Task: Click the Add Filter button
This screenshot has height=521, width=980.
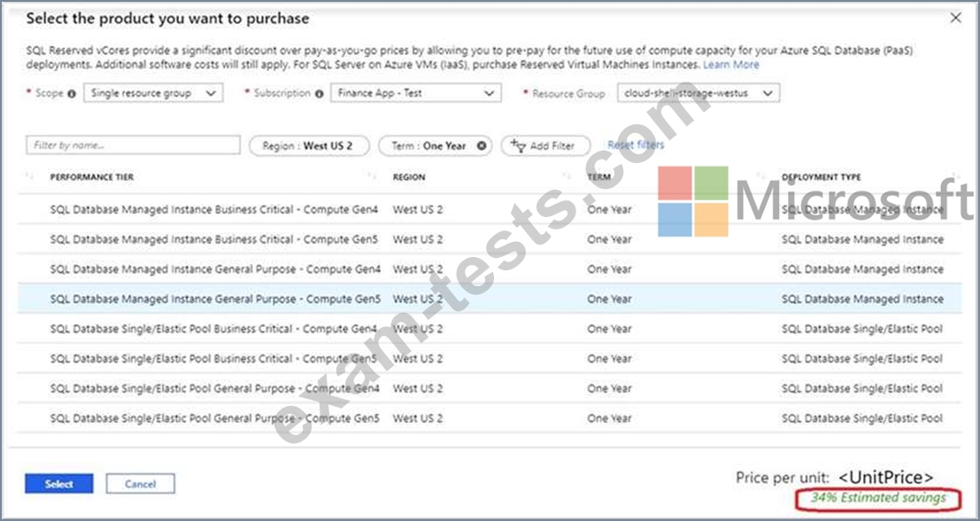Action: pyautogui.click(x=545, y=145)
